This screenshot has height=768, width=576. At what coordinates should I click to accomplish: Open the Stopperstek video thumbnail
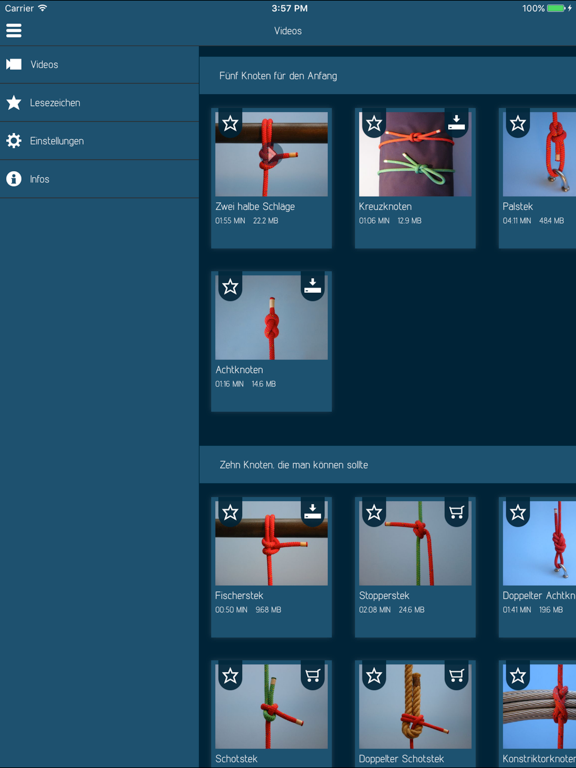tap(415, 543)
